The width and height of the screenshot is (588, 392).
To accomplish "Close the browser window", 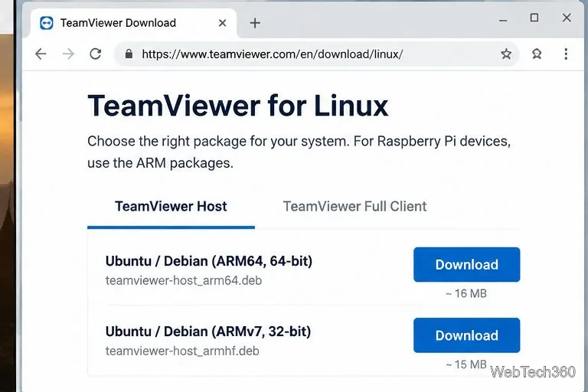I will pos(567,18).
